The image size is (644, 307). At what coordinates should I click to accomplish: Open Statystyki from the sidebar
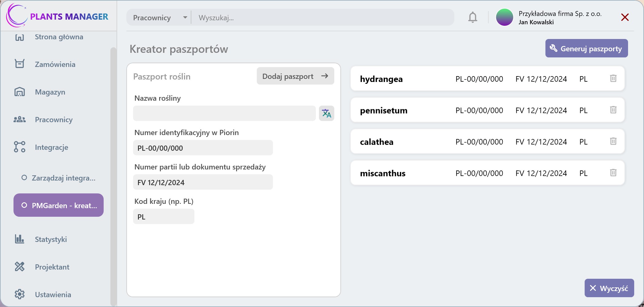click(x=51, y=239)
